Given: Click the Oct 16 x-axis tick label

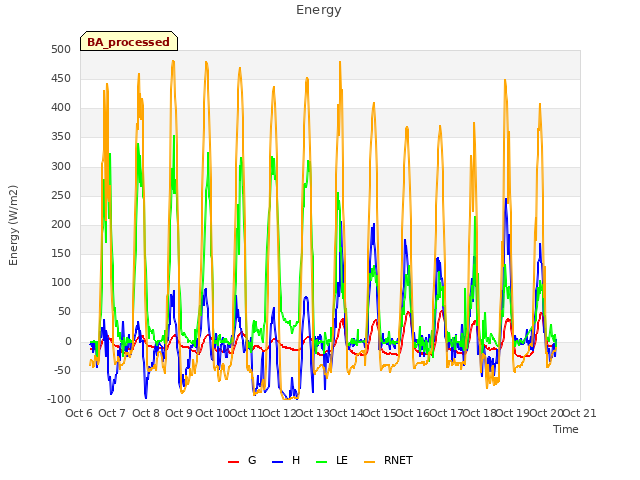Looking at the screenshot, I should pos(413,413).
